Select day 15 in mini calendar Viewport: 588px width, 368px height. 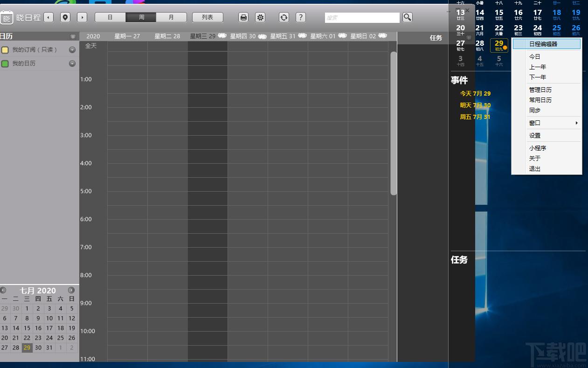[27, 328]
